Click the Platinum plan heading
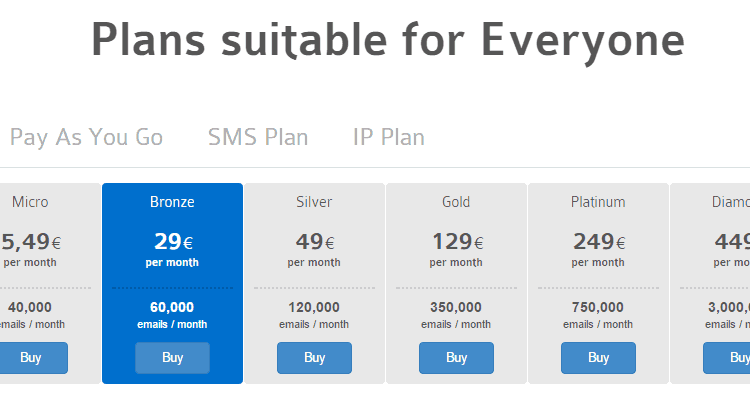 (598, 202)
